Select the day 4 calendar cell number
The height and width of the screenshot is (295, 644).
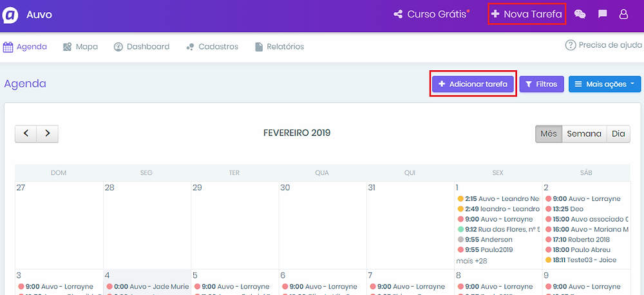click(108, 275)
